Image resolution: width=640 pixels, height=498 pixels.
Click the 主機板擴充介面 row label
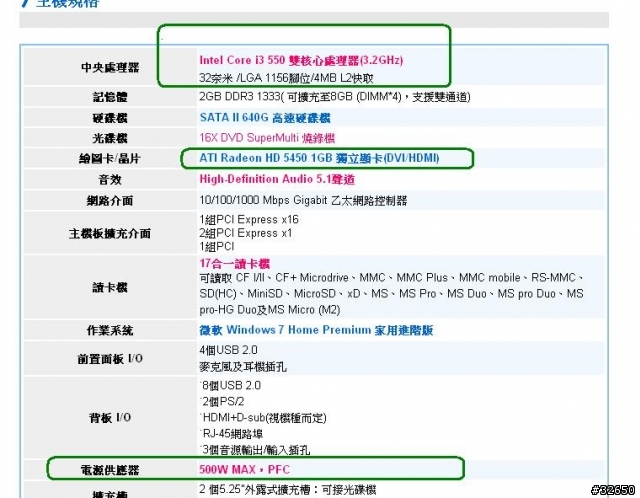110,233
